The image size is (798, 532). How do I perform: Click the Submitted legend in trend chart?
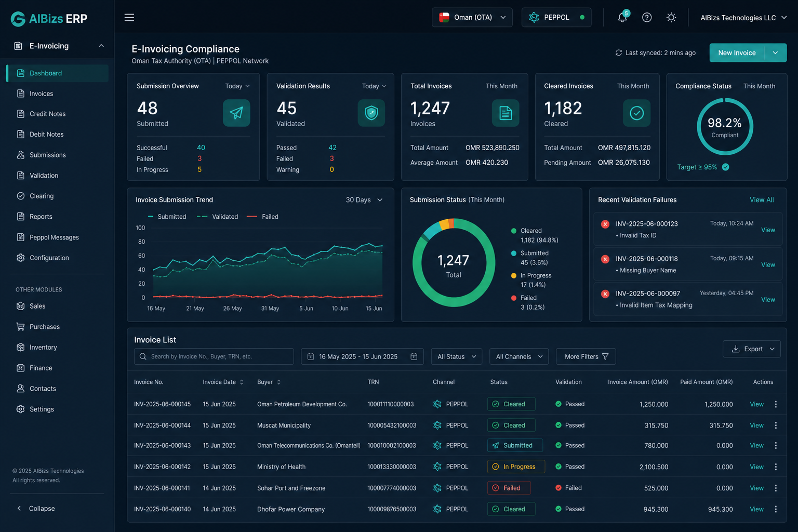point(167,217)
